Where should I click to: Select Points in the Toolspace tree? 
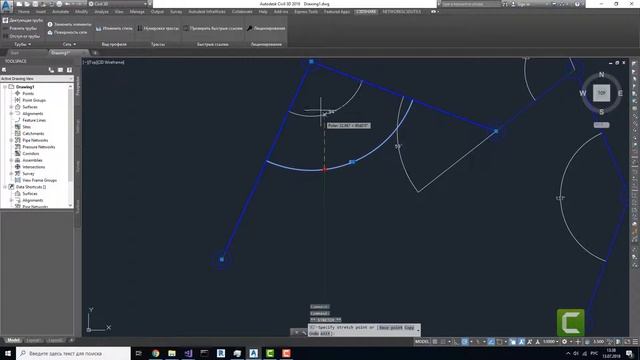coord(28,93)
